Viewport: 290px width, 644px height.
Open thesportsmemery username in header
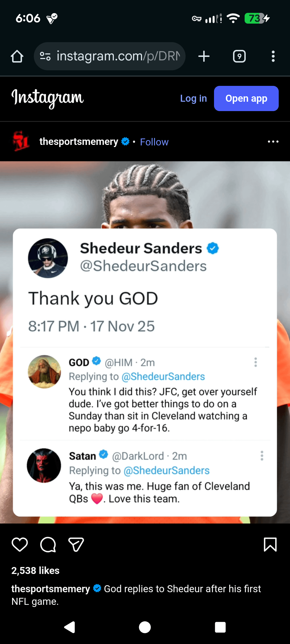(x=79, y=141)
